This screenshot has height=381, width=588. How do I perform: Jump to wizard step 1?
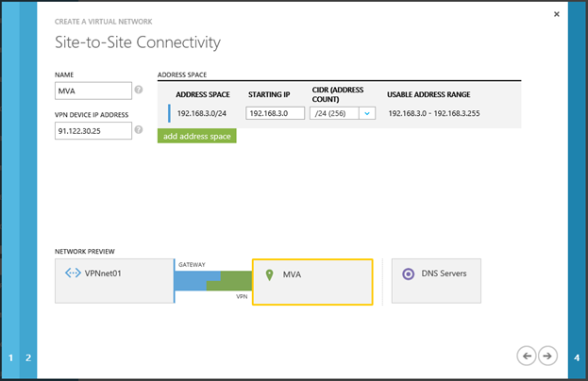tap(11, 357)
